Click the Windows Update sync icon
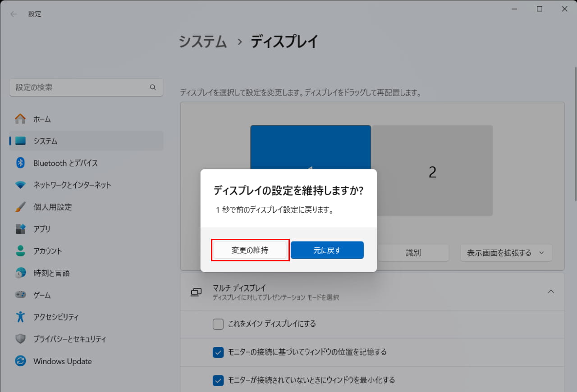The image size is (577, 392). [x=20, y=361]
